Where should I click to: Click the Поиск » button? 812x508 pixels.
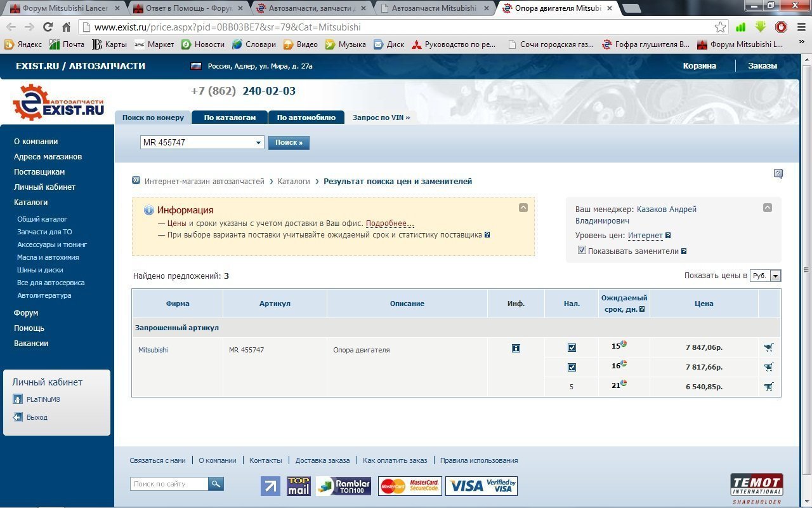coord(289,143)
